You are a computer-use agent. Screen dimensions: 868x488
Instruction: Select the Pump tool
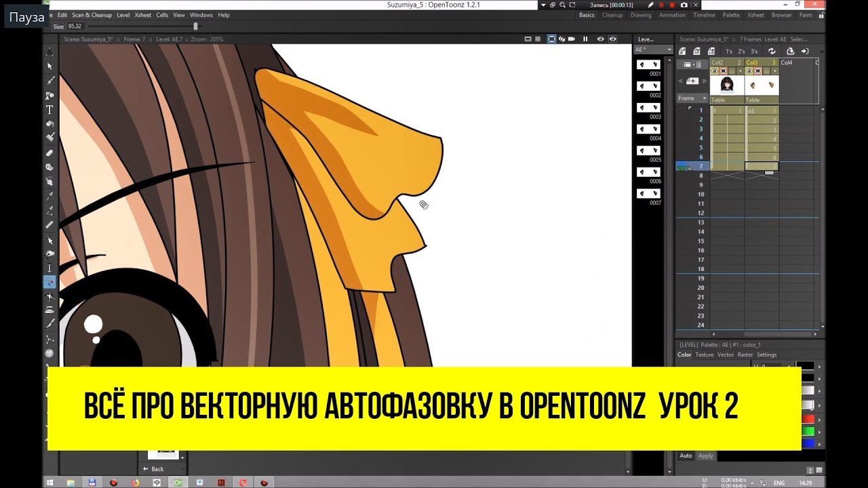(50, 268)
